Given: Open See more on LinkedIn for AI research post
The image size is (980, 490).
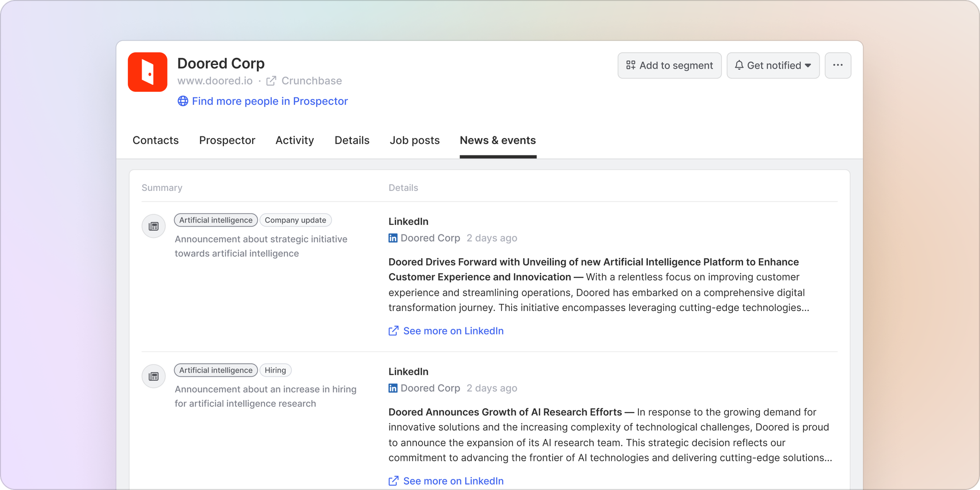Looking at the screenshot, I should (x=453, y=481).
